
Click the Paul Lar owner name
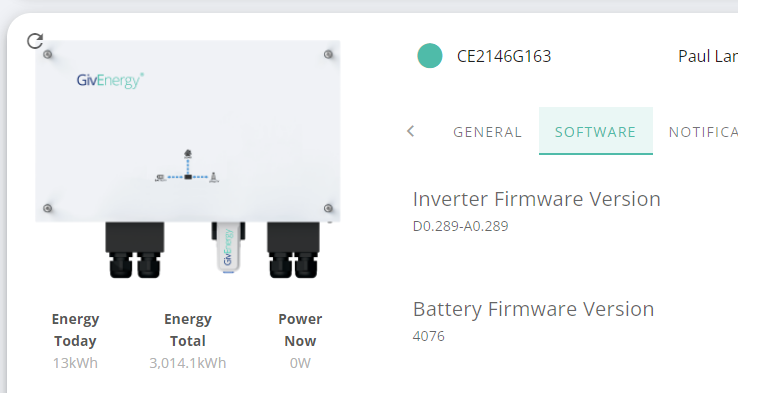[x=708, y=56]
